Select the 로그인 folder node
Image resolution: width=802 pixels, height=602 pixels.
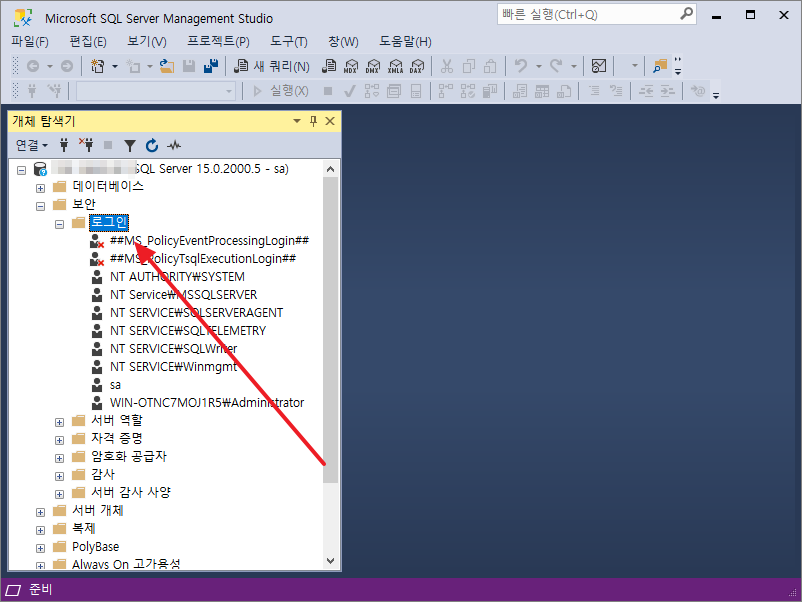point(108,222)
